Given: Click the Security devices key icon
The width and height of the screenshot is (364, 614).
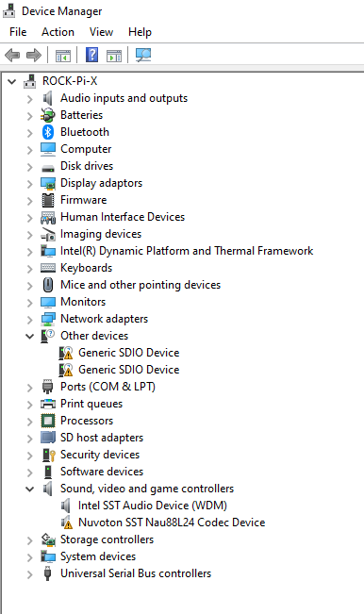Looking at the screenshot, I should (48, 455).
